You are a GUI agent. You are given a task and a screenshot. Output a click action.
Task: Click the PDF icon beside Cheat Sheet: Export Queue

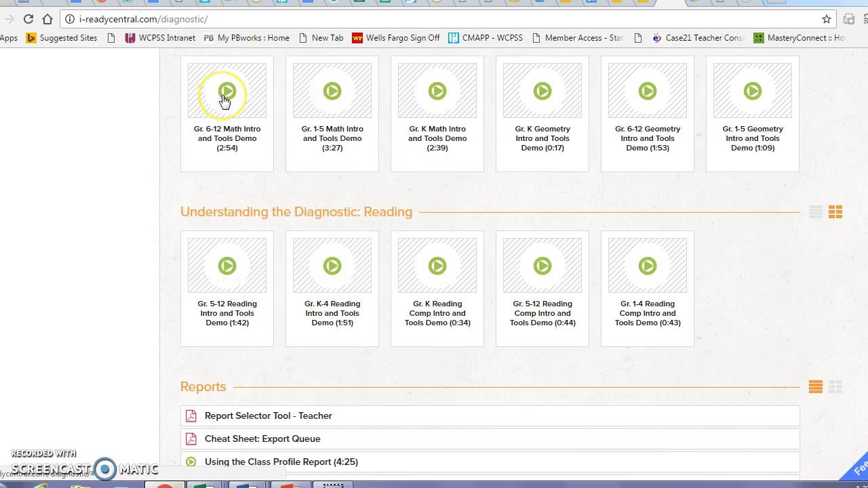pos(191,439)
